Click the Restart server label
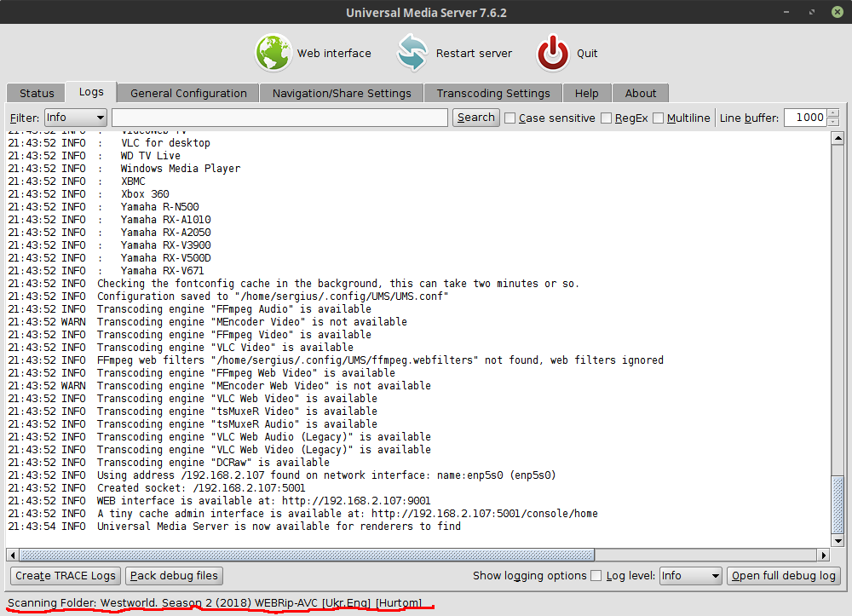 pos(474,53)
